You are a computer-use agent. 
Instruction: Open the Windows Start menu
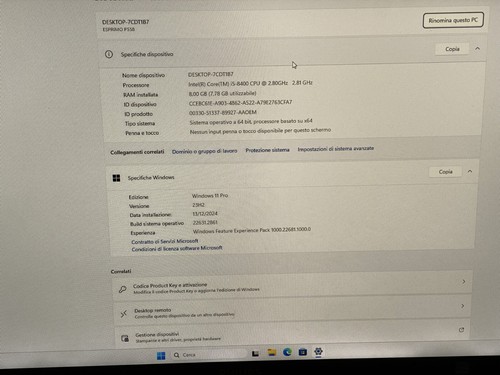point(161,356)
